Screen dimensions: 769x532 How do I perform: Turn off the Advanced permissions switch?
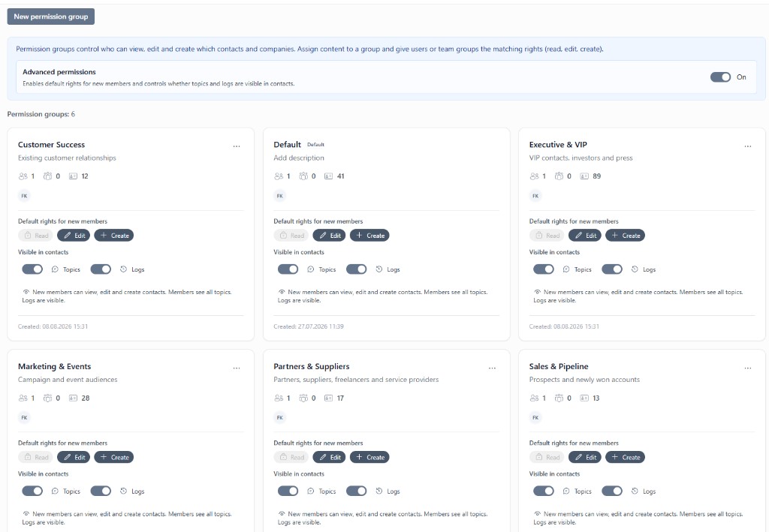(x=720, y=77)
